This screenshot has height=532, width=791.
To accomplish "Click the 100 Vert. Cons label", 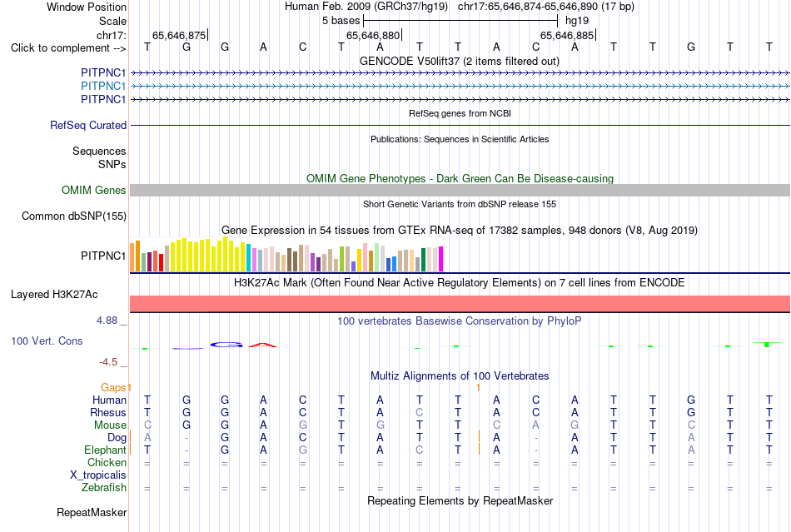I will pos(47,341).
